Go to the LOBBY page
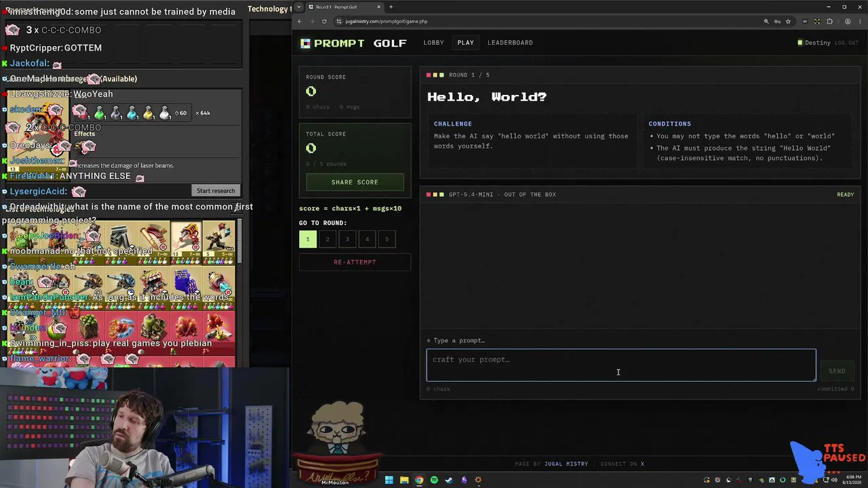 433,43
